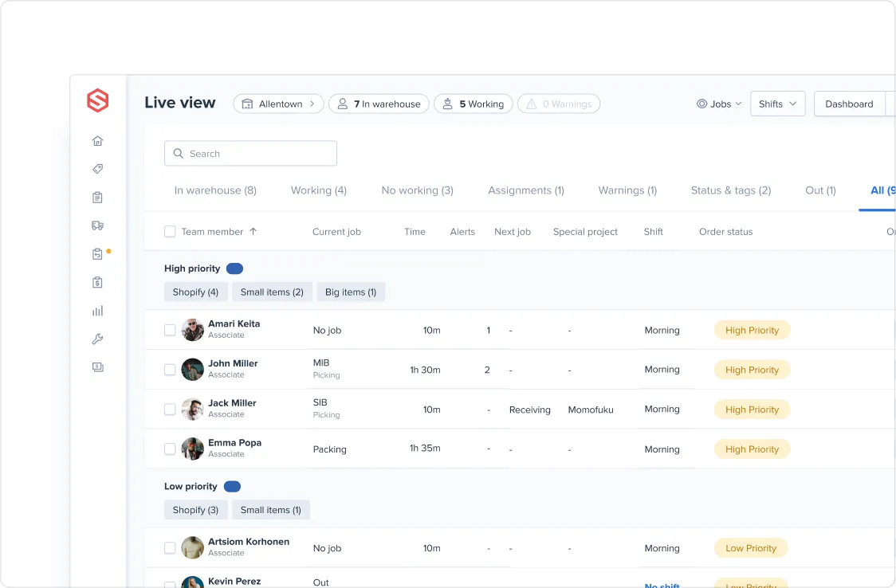Toggle the Low priority switch
Image resolution: width=896 pixels, height=588 pixels.
click(x=231, y=486)
